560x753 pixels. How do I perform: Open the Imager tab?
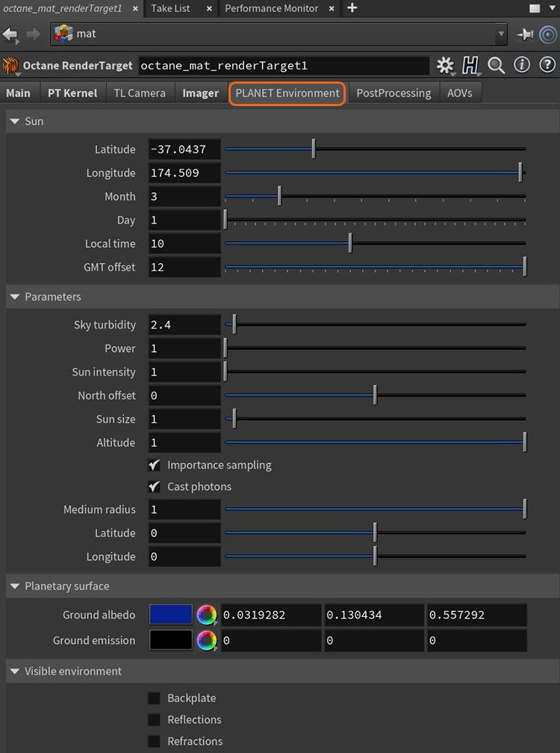(x=201, y=93)
